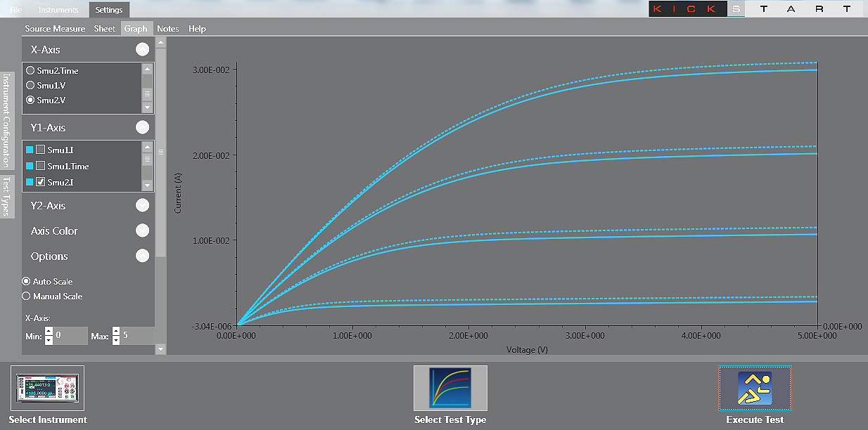Collapse the X-Axis section
Image resolution: width=868 pixels, height=430 pixels.
(x=143, y=49)
